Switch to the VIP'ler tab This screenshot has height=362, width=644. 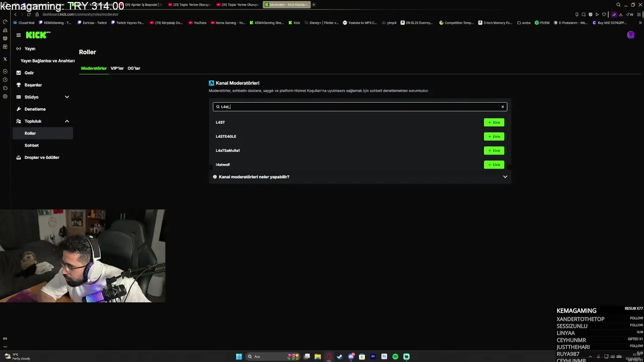[117, 68]
